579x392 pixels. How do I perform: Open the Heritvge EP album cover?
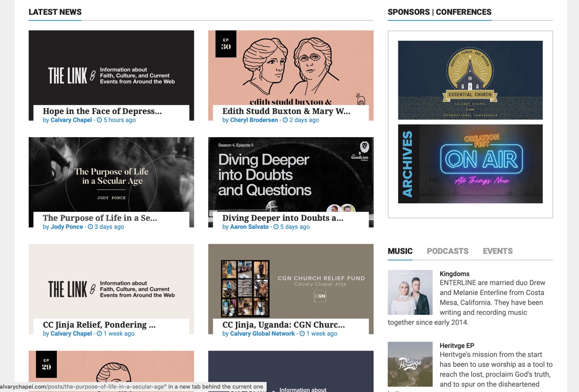coord(410,364)
